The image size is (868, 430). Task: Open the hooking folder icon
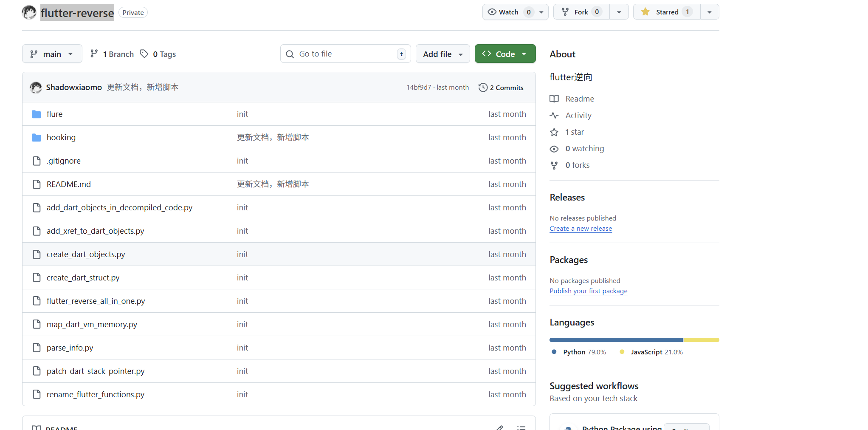[x=37, y=138]
